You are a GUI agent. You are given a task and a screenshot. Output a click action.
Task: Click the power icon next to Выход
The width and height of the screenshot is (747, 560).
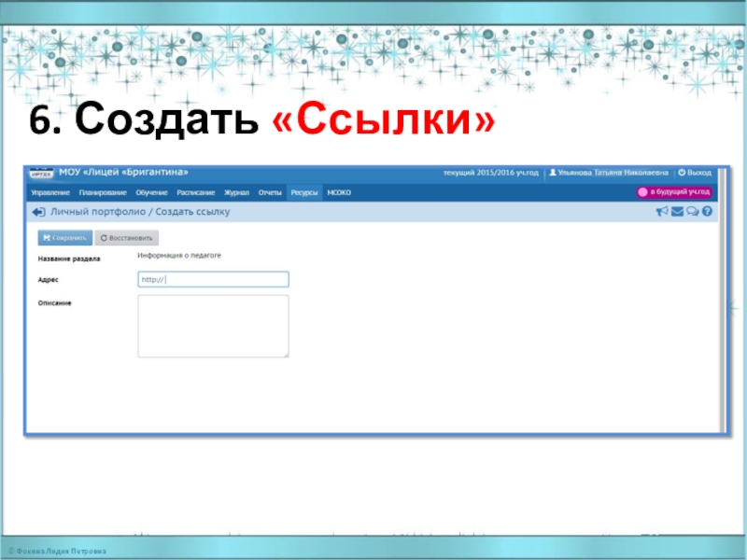(x=682, y=173)
